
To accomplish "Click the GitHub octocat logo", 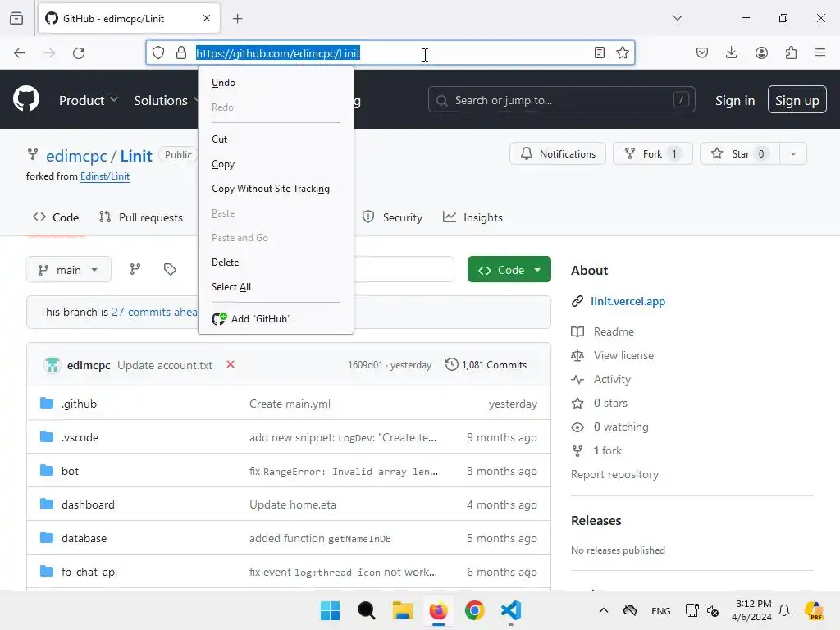I will 26,98.
